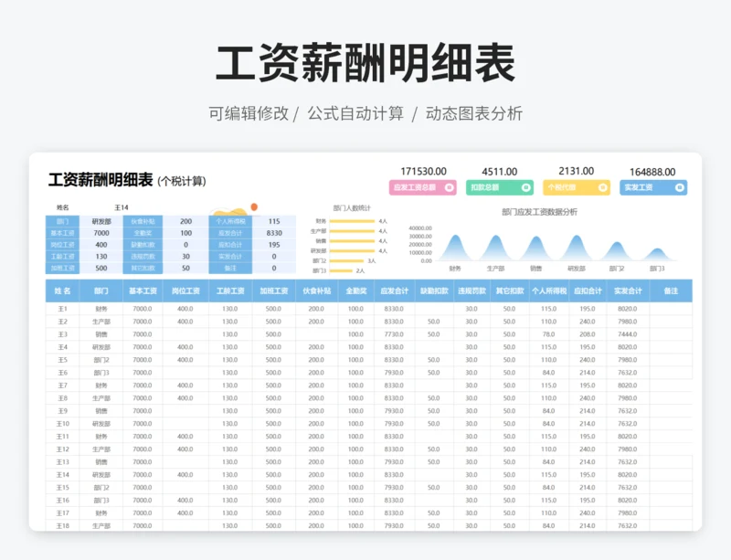Select the 王3 name cell
The image size is (731, 560).
[62, 334]
